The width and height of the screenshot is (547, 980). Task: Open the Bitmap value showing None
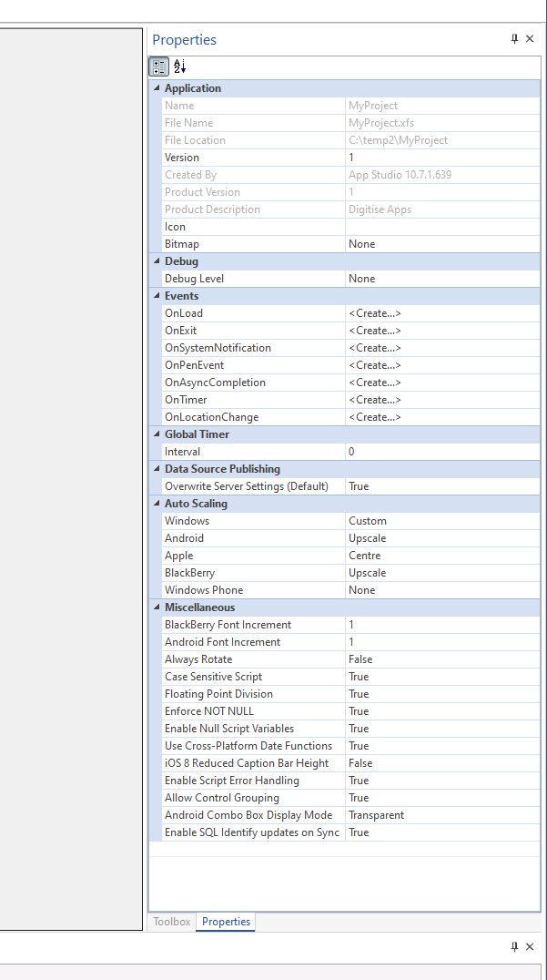tap(442, 244)
